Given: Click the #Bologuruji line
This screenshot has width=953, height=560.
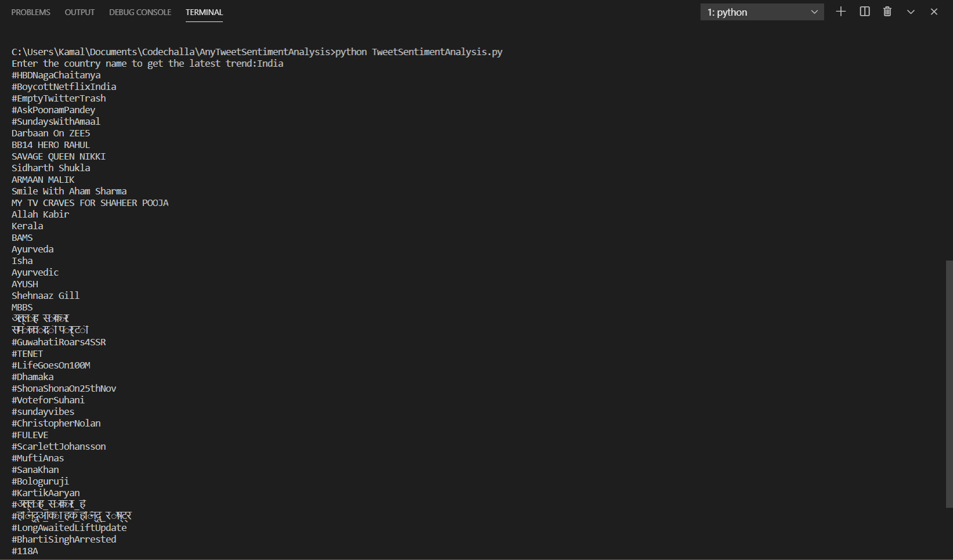Looking at the screenshot, I should pos(41,481).
